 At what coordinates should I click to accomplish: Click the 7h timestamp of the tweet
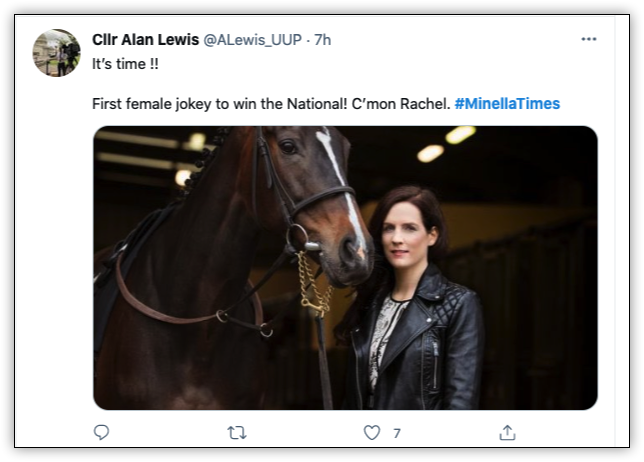click(x=322, y=40)
